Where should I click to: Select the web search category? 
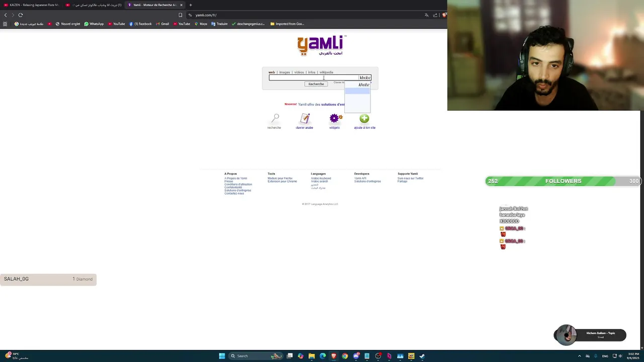point(272,72)
